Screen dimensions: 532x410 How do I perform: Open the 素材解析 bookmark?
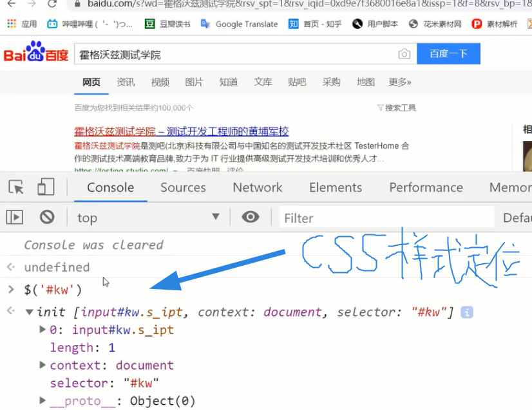[x=495, y=24]
